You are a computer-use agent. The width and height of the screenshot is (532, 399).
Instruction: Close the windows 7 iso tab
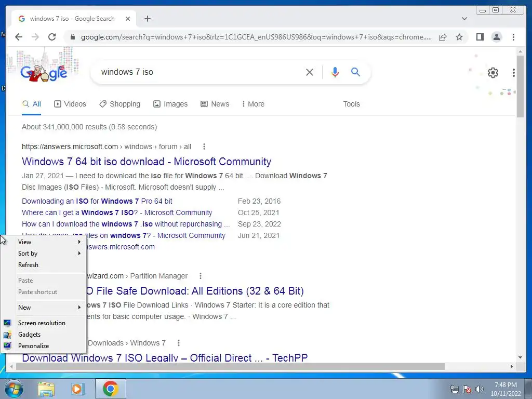tap(128, 19)
